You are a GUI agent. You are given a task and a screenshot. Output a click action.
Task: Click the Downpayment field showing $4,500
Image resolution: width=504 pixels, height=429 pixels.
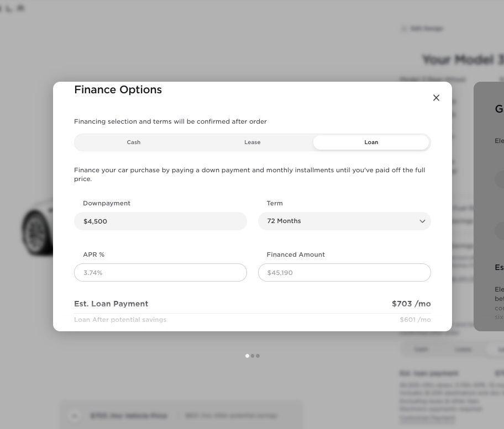[x=160, y=221]
